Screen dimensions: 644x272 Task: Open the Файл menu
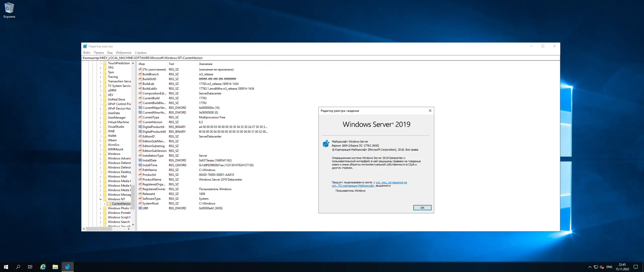tap(87, 53)
